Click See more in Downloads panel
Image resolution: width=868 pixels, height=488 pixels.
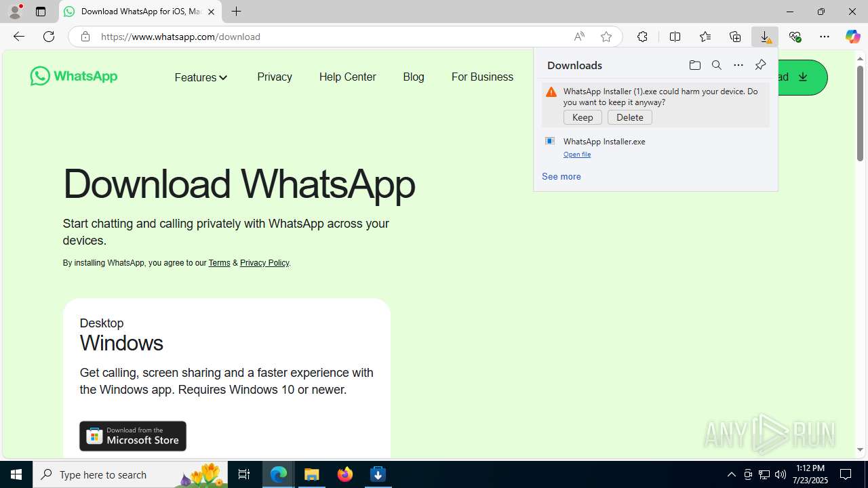tap(561, 176)
